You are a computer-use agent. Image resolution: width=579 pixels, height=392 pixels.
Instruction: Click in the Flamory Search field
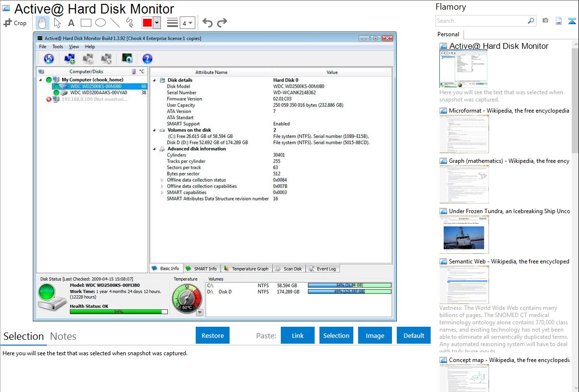click(x=481, y=21)
